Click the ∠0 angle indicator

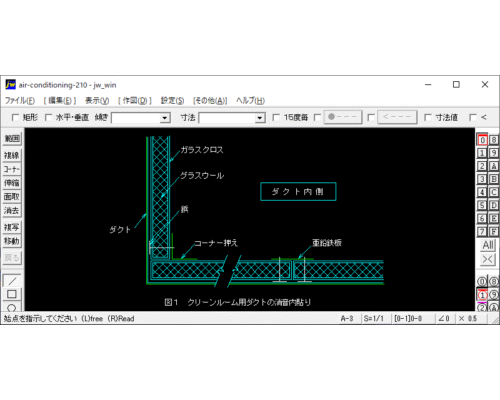click(444, 319)
